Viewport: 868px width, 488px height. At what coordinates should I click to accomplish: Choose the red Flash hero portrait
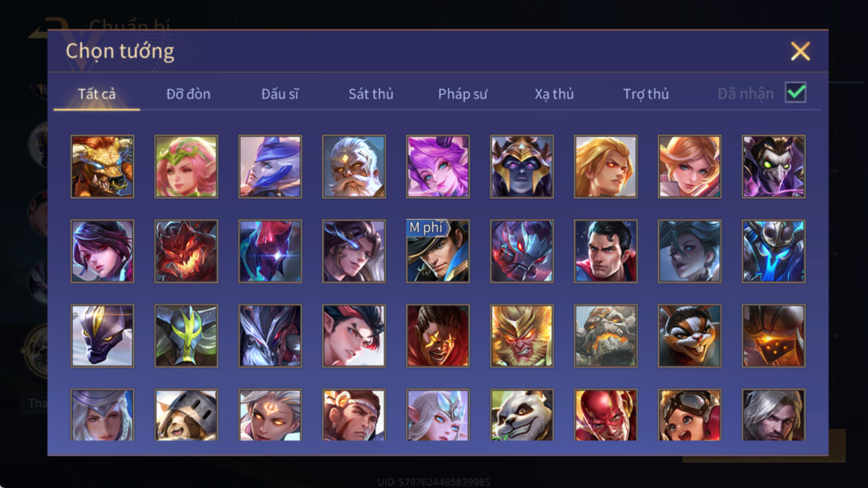click(x=605, y=415)
